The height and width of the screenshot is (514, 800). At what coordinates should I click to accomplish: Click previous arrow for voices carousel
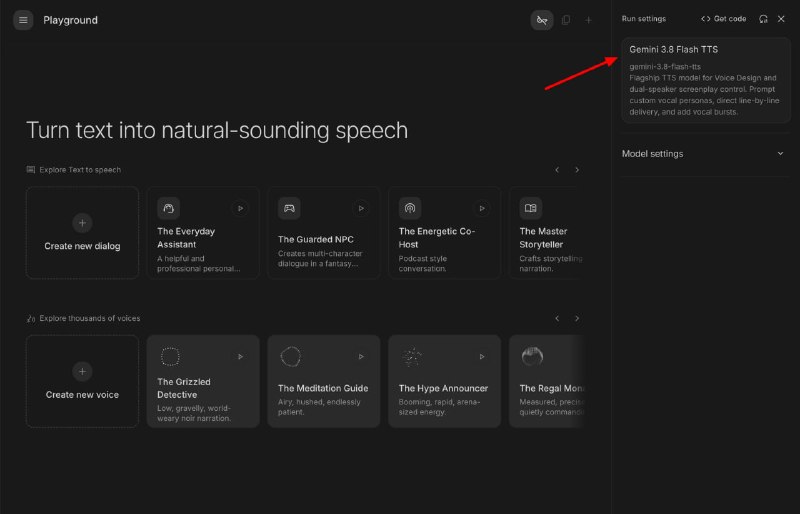coord(557,319)
